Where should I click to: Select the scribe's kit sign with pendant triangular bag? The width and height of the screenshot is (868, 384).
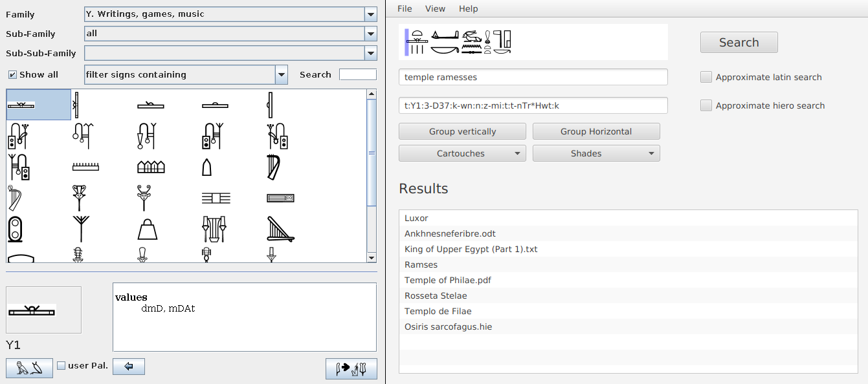coord(147,136)
